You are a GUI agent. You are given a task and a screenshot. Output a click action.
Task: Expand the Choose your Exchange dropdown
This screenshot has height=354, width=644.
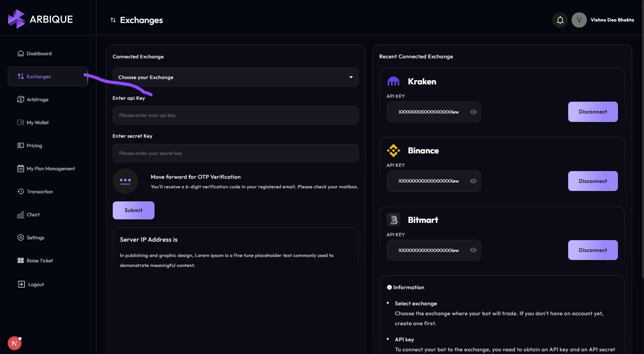235,77
